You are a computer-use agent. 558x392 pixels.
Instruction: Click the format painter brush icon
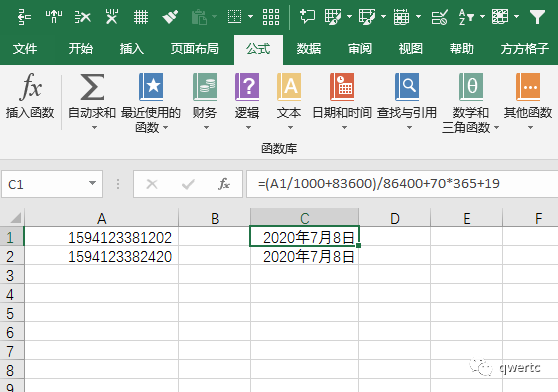coord(170,17)
